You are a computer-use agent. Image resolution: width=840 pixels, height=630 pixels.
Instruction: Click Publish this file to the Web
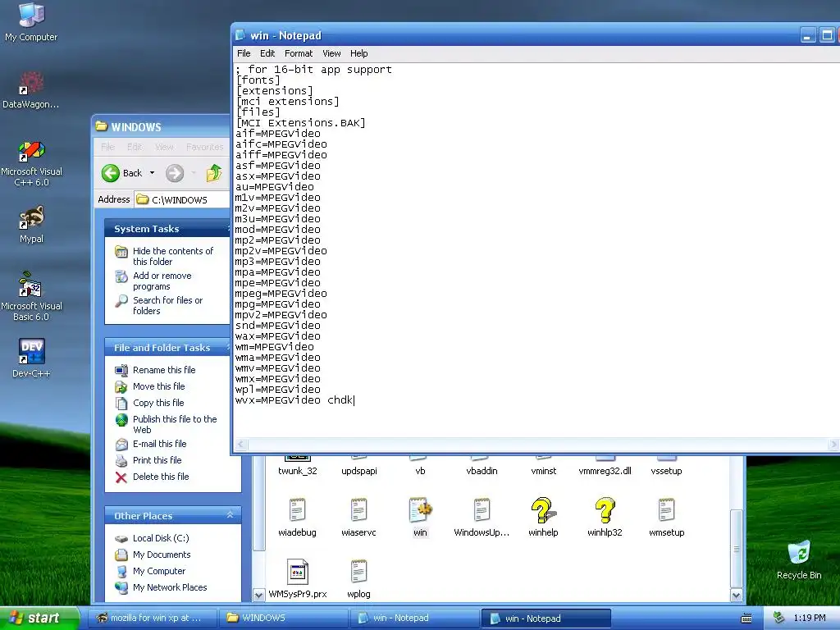[175, 424]
